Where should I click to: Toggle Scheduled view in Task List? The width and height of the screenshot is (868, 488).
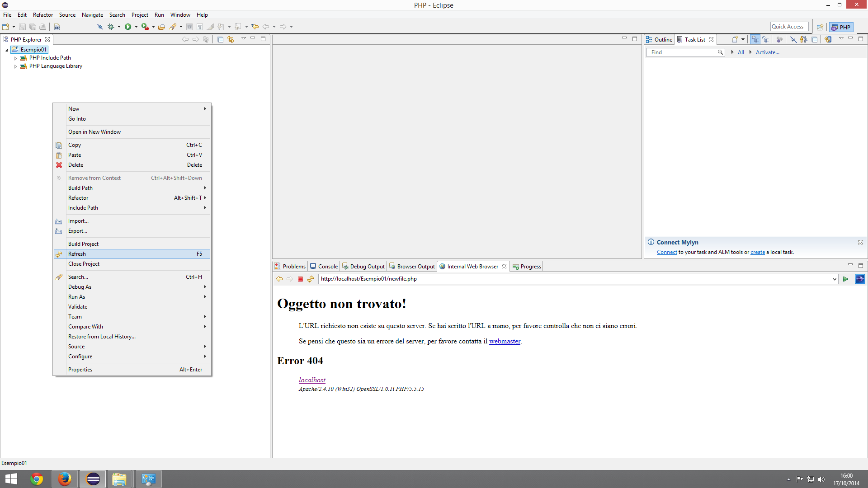[x=765, y=39]
